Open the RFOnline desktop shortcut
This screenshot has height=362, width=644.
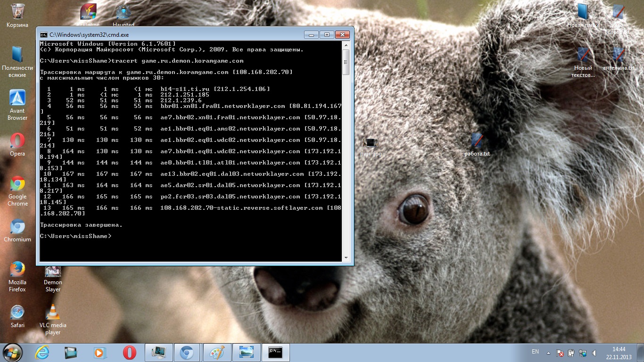click(88, 15)
